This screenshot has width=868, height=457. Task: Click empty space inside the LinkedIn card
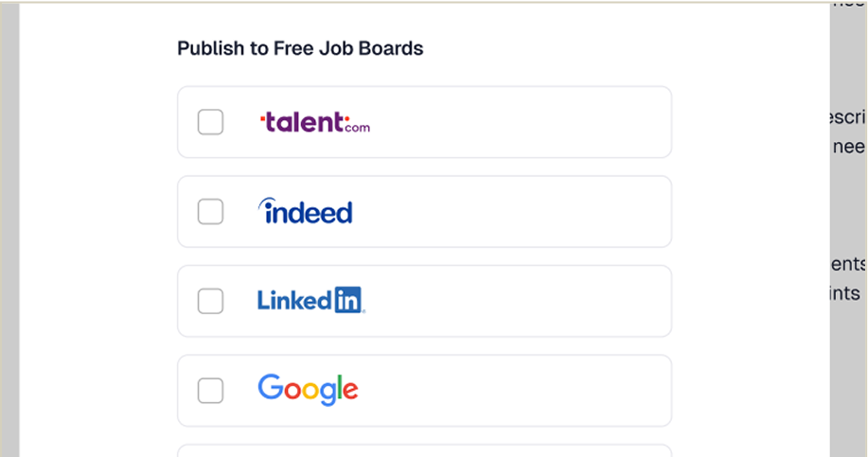(x=515, y=302)
